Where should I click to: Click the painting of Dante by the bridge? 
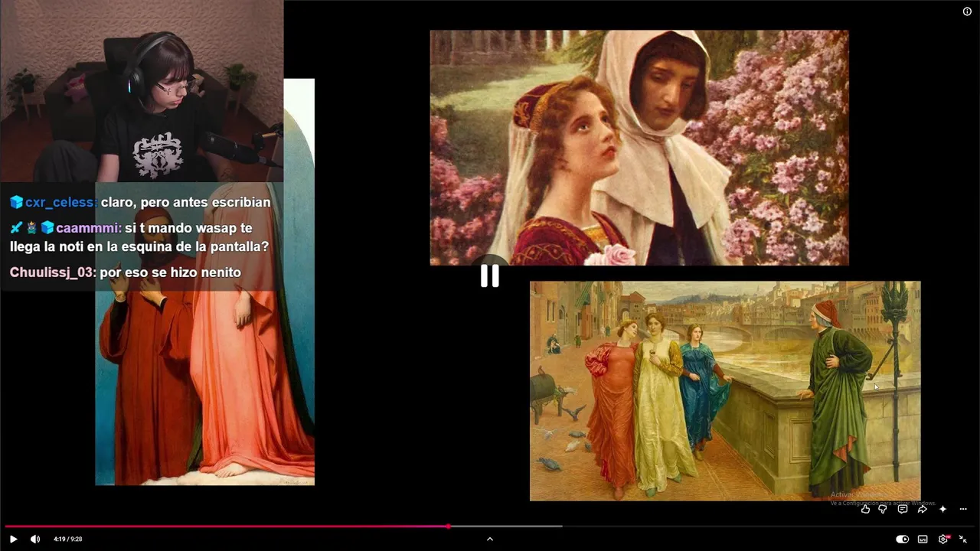point(725,391)
